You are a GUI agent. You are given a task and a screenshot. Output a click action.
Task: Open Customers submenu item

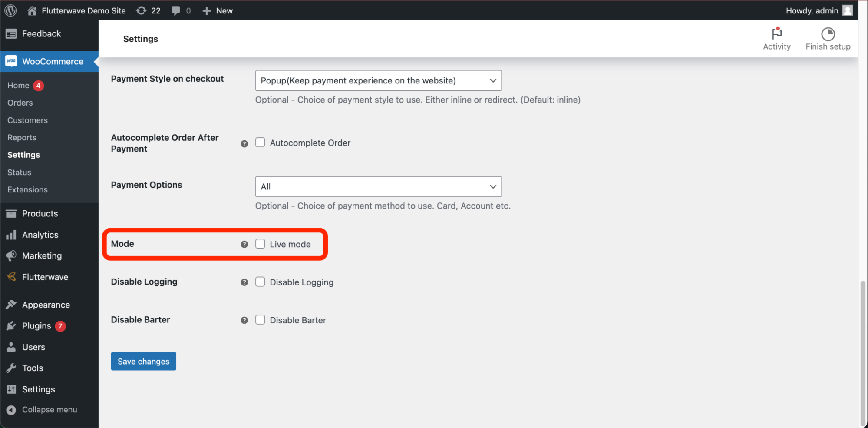(27, 120)
